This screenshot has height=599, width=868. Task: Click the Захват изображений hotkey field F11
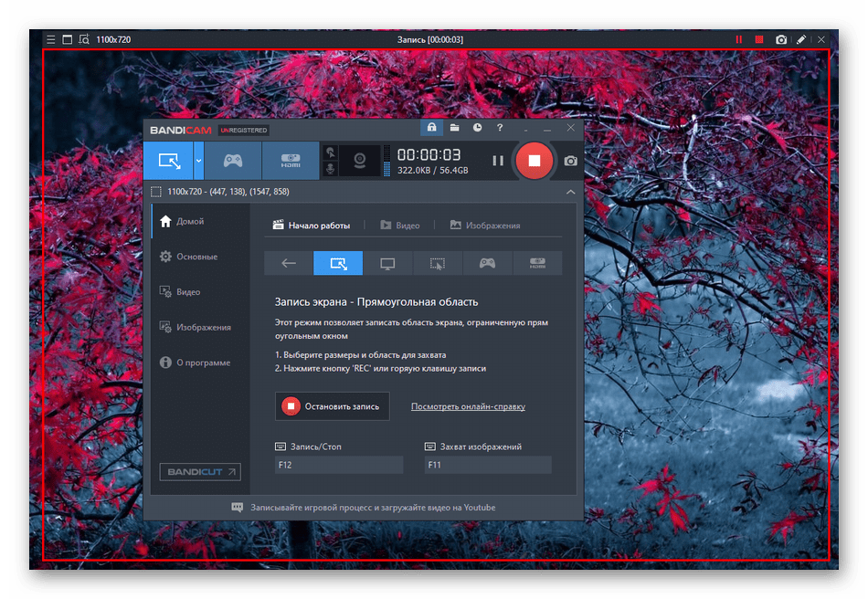point(488,465)
